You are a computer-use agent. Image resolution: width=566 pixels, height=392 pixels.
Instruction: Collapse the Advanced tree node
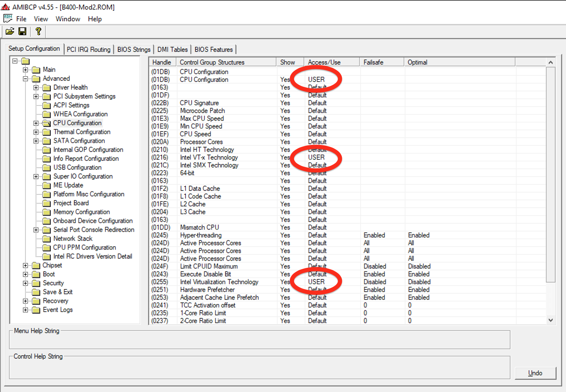pyautogui.click(x=26, y=79)
